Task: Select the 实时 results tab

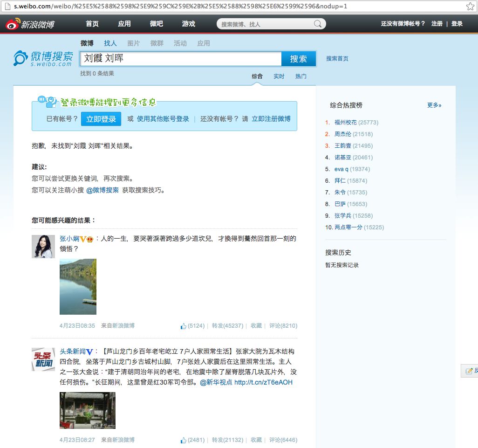Action: click(x=279, y=76)
